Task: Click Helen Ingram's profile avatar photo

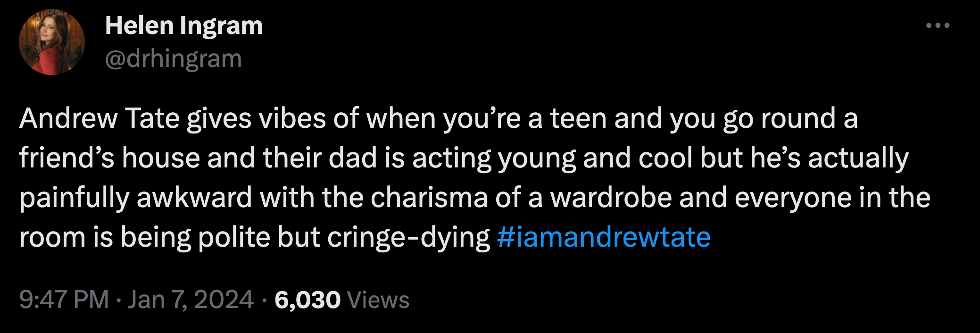Action: tap(52, 42)
